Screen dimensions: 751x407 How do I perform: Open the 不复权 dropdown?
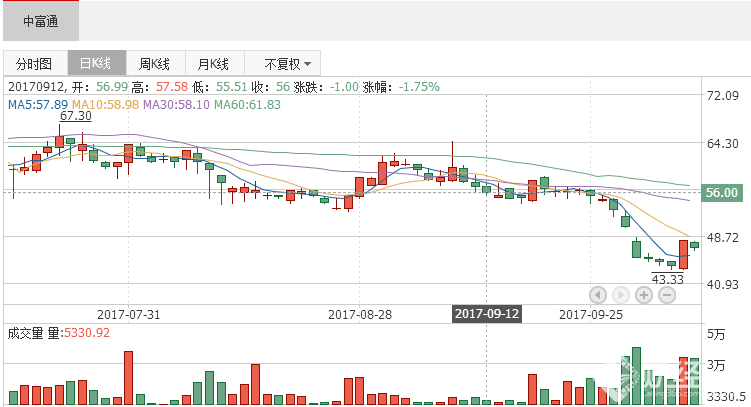click(283, 63)
